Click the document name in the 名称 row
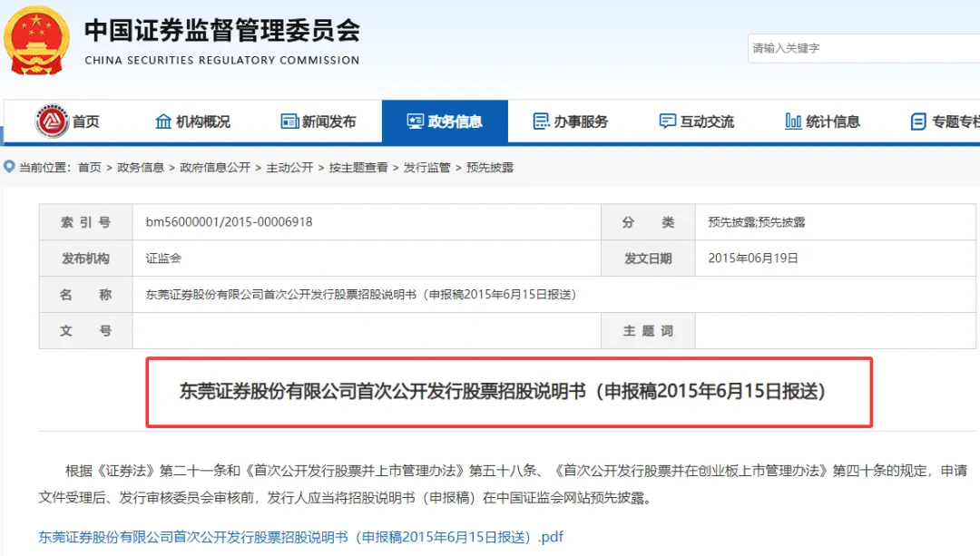This screenshot has width=980, height=556. (360, 294)
